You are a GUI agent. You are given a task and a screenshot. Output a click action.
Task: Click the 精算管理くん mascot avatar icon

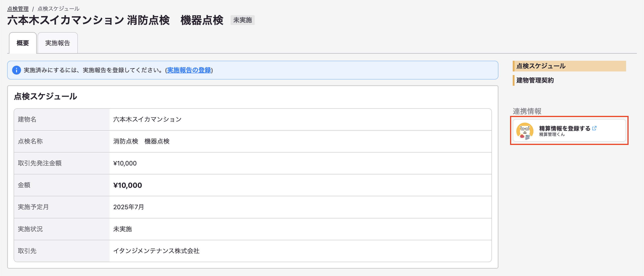click(x=525, y=131)
